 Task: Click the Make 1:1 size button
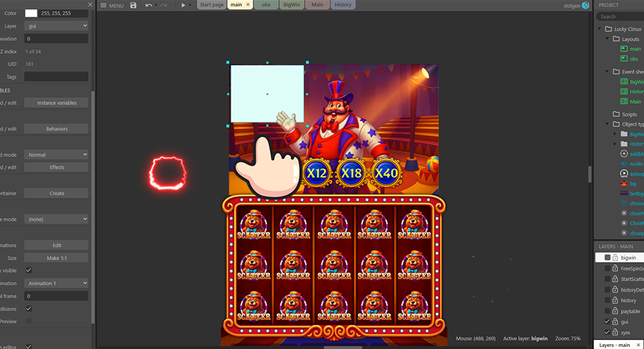coord(56,257)
